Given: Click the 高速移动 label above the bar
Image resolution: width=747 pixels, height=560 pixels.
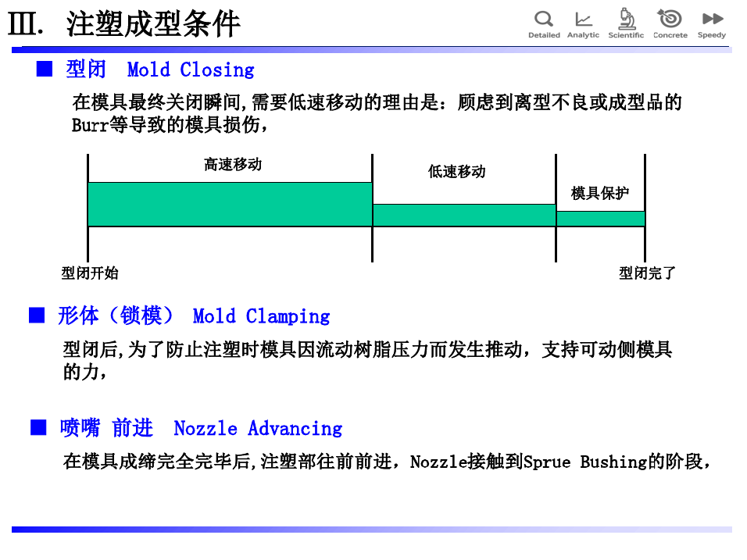Looking at the screenshot, I should point(233,164).
